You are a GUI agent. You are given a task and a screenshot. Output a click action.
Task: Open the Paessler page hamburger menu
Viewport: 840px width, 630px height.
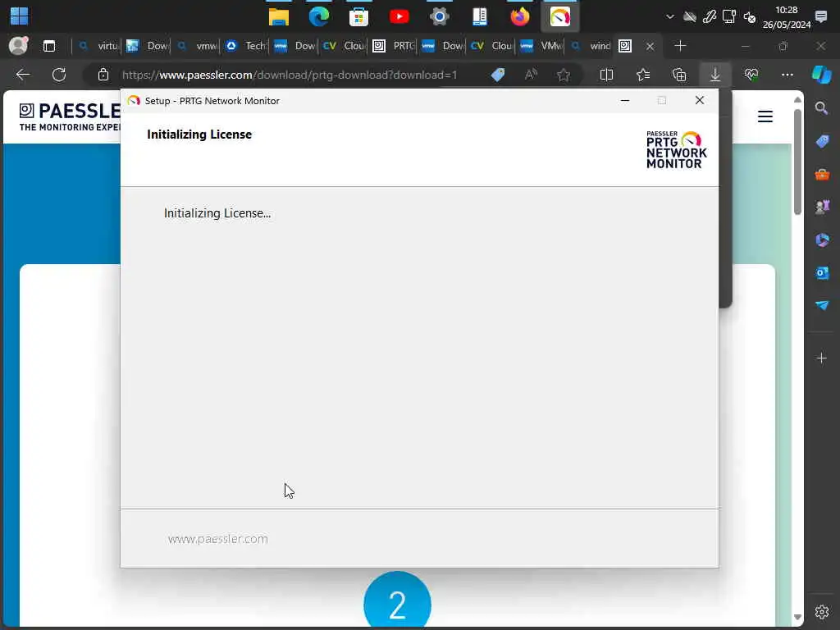(x=765, y=116)
